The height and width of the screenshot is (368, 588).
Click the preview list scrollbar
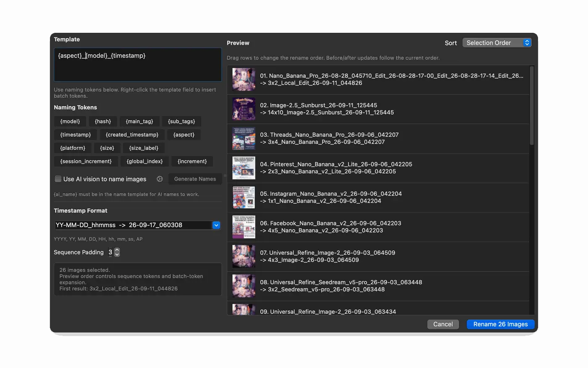532,106
